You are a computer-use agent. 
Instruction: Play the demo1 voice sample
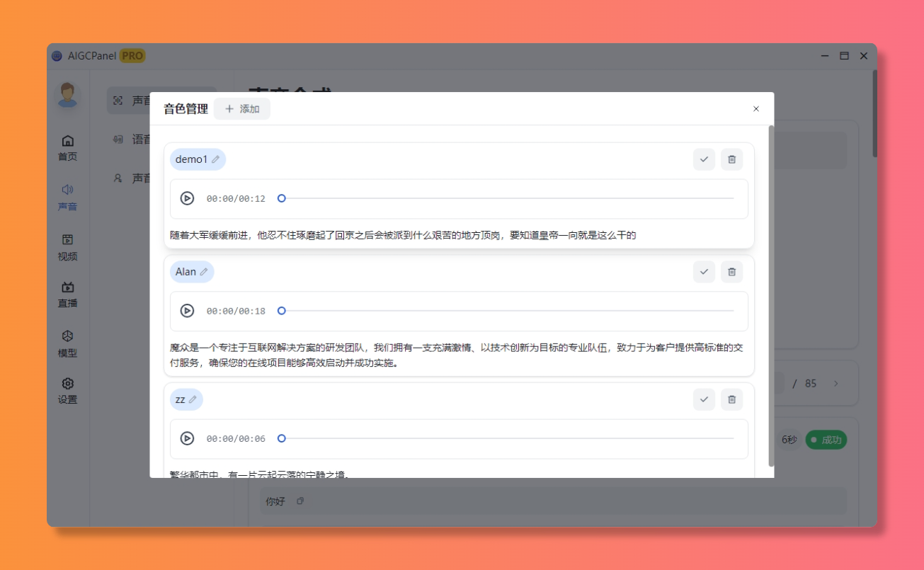187,198
